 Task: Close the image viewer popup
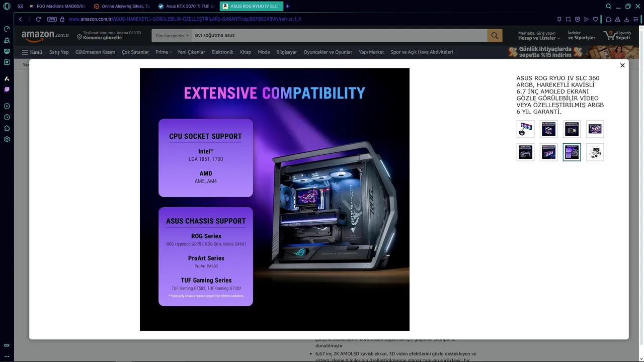622,65
